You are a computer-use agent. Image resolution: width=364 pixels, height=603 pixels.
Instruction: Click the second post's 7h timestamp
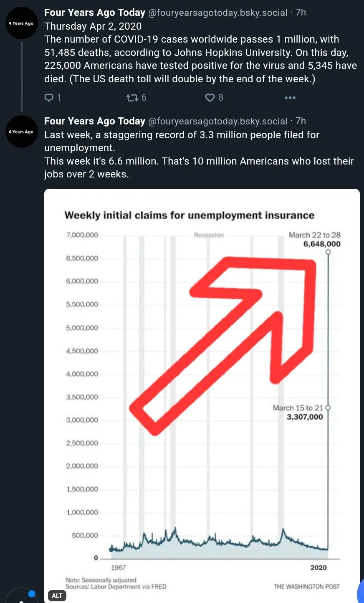tap(301, 121)
